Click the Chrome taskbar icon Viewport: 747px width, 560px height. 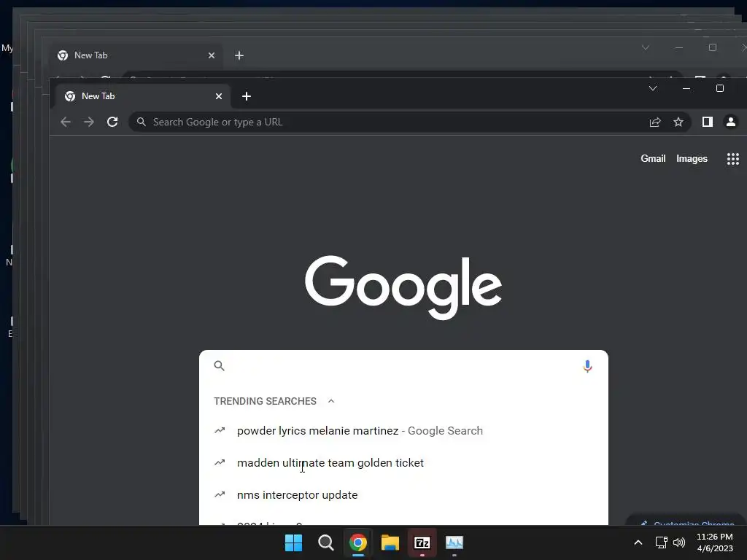coord(357,542)
